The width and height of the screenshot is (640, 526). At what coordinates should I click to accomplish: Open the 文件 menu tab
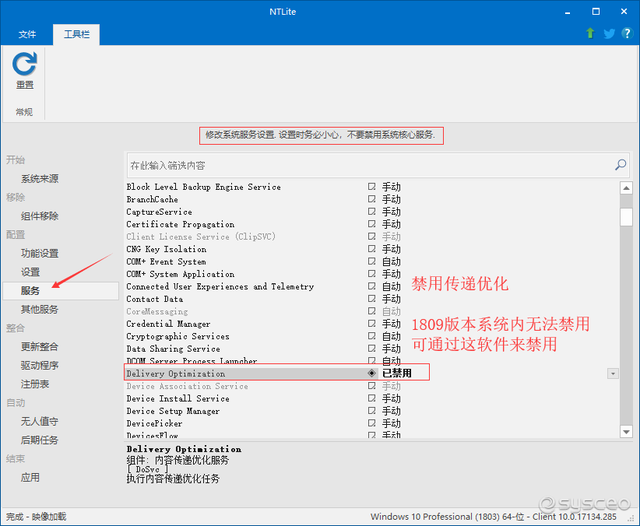click(x=27, y=34)
